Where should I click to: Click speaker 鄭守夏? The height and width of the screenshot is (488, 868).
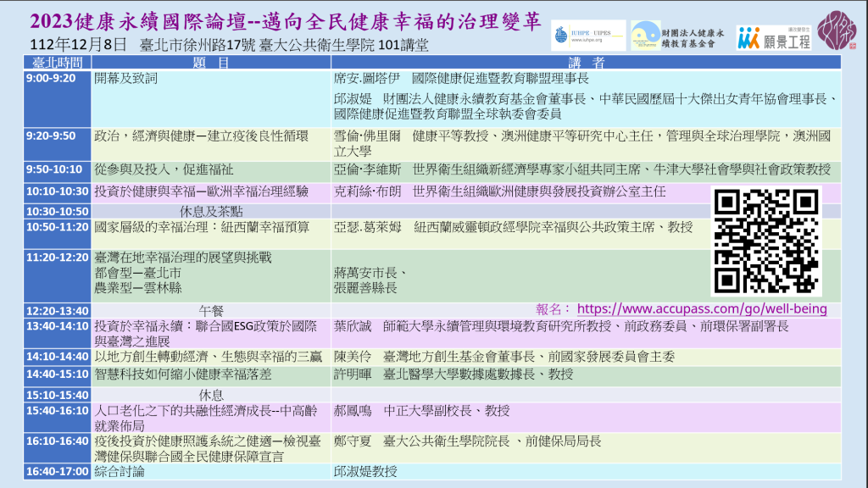(x=353, y=441)
